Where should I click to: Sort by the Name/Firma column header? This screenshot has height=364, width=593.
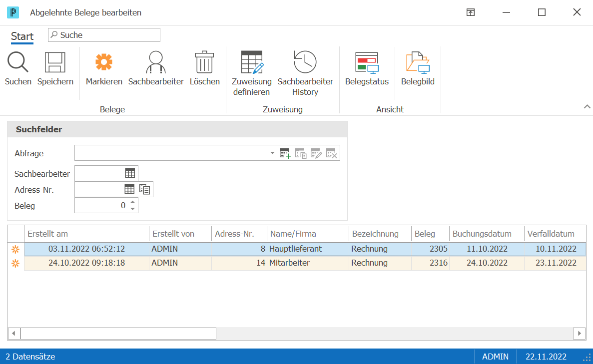coord(308,234)
